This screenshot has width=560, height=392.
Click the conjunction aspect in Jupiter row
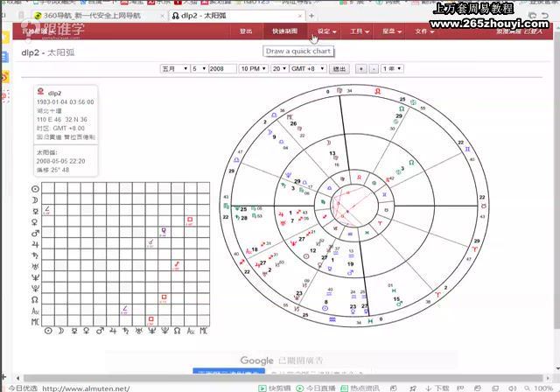150,243
